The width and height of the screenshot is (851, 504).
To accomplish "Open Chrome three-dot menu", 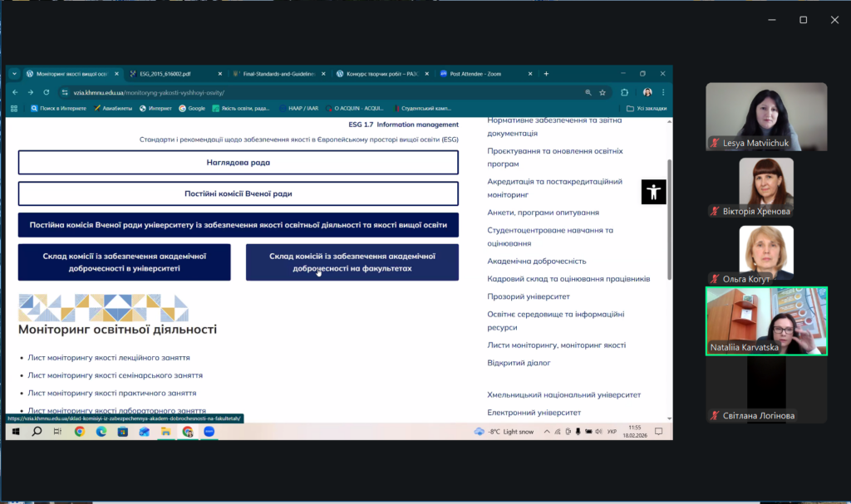I will [x=663, y=92].
